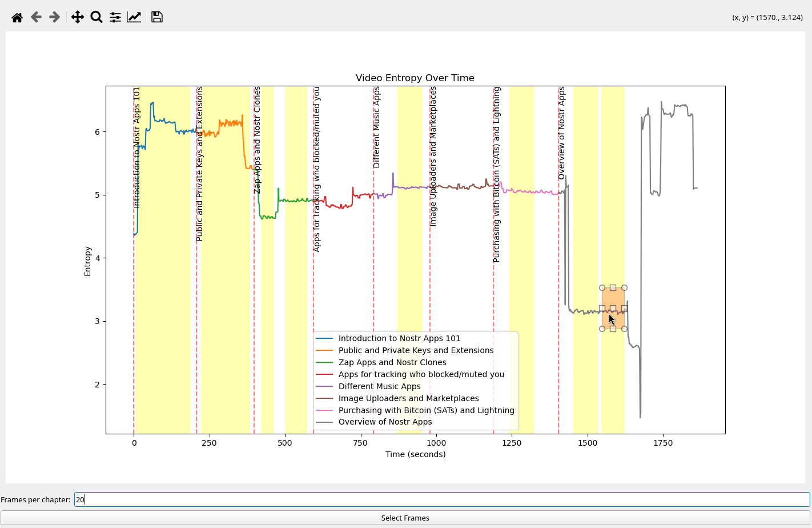Viewport: 812px width, 528px height.
Task: Click x-axis tick label 1750
Action: coord(663,443)
